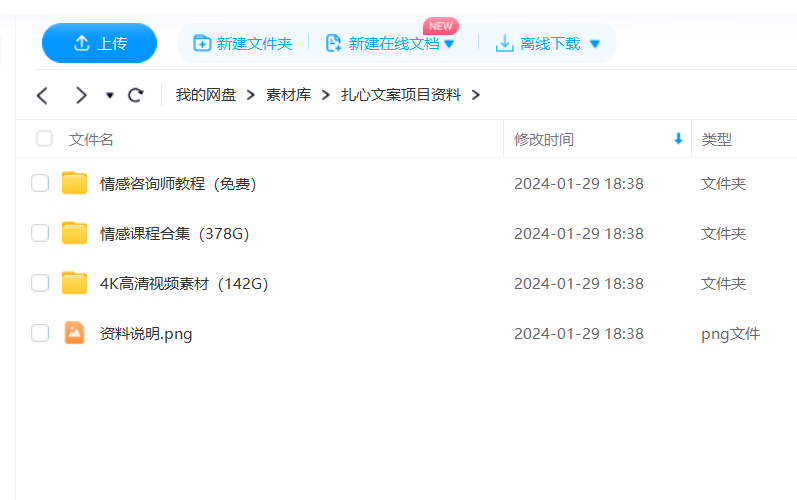Toggle the select-all checkbox in header
797x500 pixels.
(x=44, y=139)
